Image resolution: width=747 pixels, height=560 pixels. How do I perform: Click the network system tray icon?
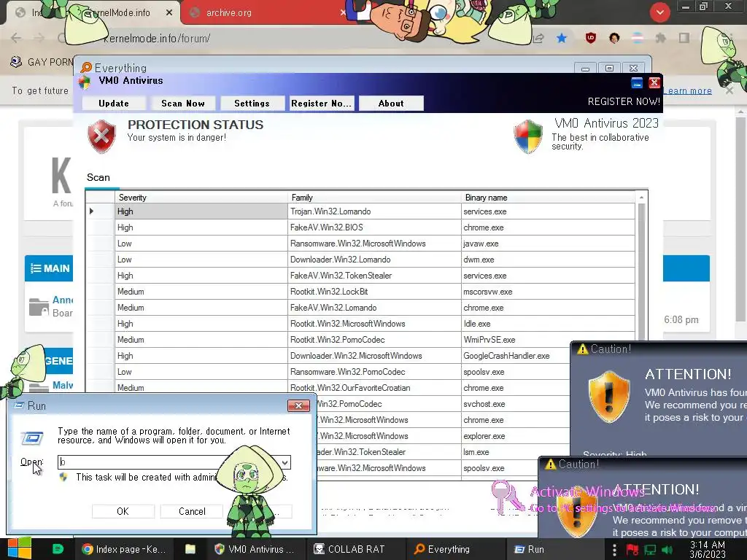pos(650,550)
